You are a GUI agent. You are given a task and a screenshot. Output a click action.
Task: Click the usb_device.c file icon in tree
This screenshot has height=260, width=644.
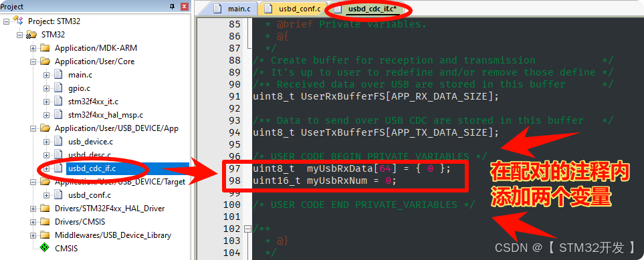pyautogui.click(x=58, y=142)
